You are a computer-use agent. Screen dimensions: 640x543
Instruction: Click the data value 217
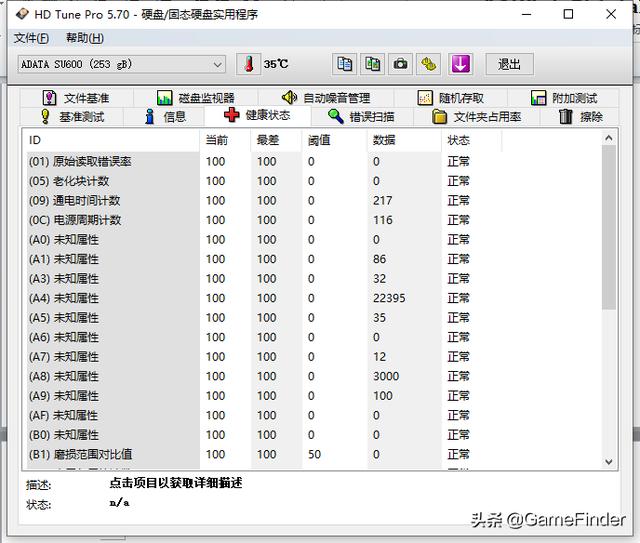(x=382, y=201)
